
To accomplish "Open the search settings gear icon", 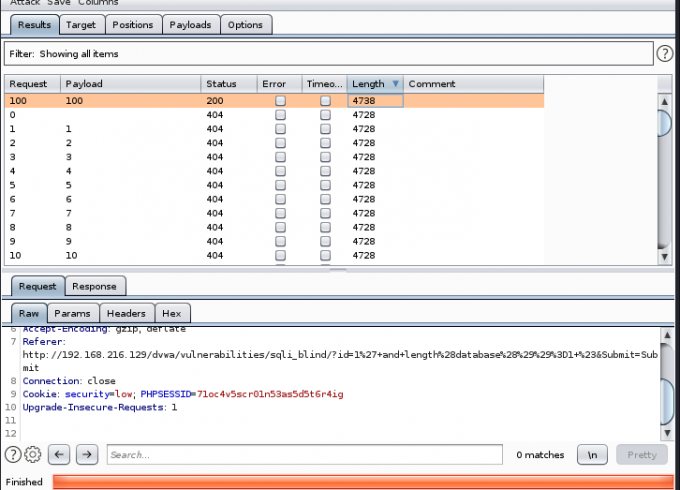I will (x=33, y=454).
